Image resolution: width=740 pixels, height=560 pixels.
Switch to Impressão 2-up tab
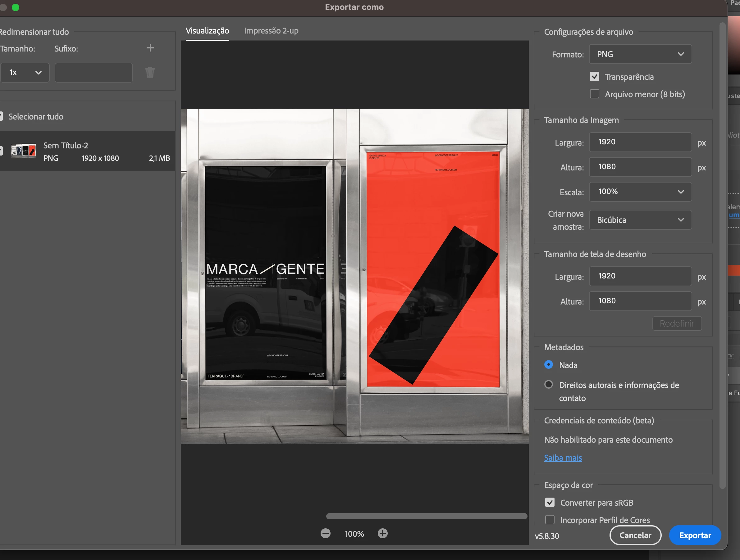(x=271, y=31)
